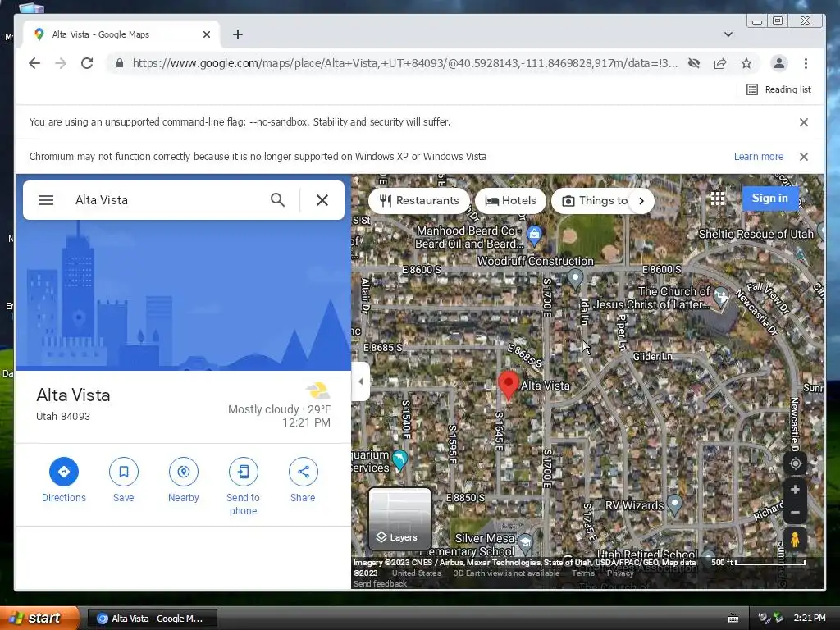Image resolution: width=840 pixels, height=630 pixels.
Task: Open the Chromium three-dot menu
Action: coord(806,63)
